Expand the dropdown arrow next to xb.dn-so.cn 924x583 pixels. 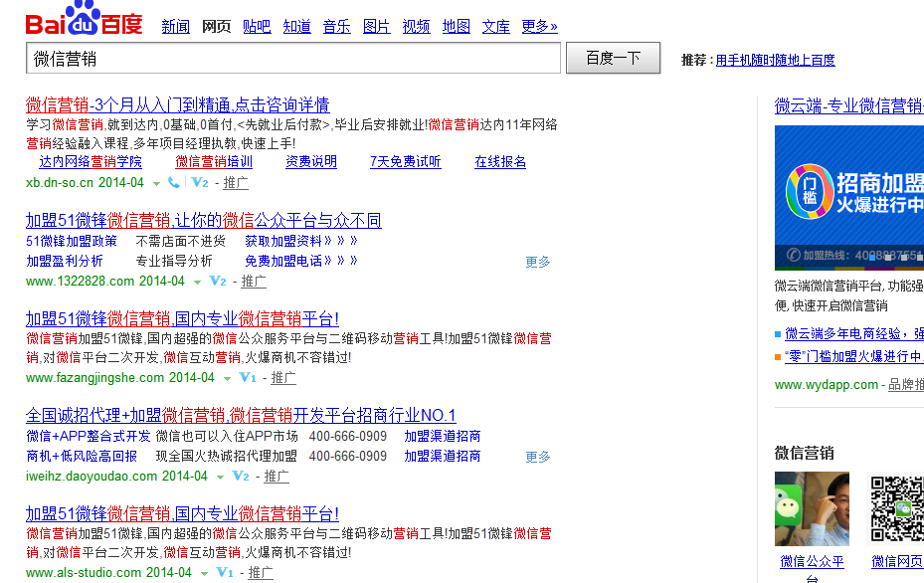point(156,184)
